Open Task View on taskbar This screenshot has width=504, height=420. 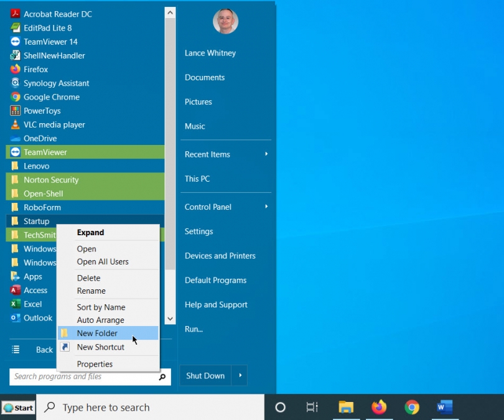(x=312, y=407)
